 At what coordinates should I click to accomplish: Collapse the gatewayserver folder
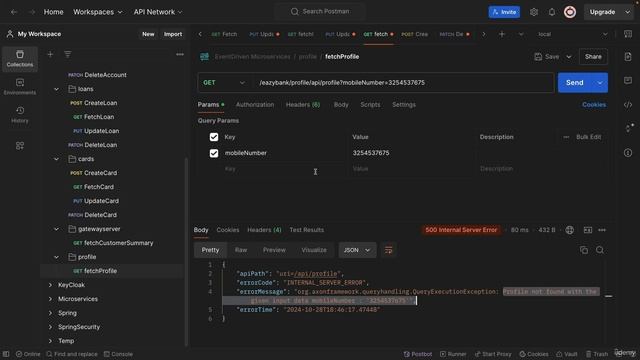point(56,229)
